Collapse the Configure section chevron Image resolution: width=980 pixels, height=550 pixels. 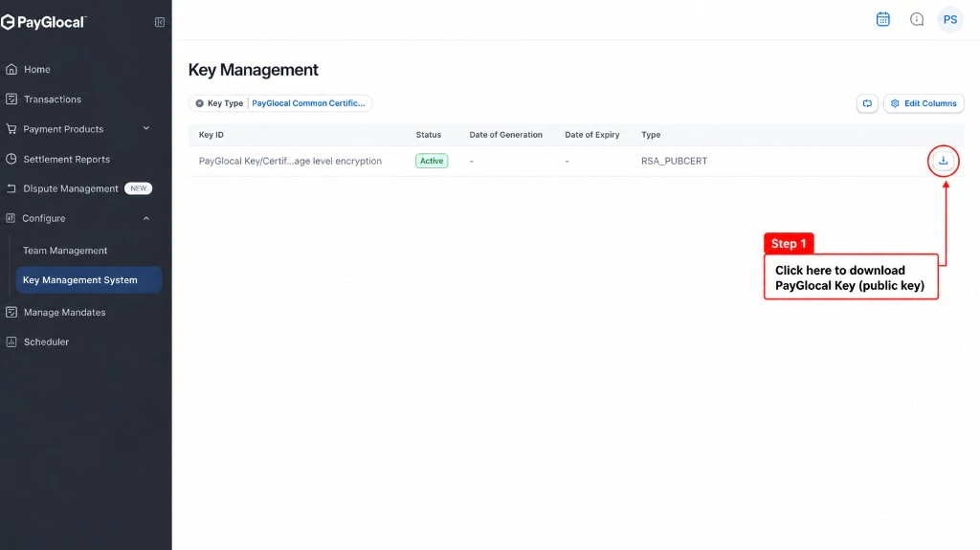(146, 218)
